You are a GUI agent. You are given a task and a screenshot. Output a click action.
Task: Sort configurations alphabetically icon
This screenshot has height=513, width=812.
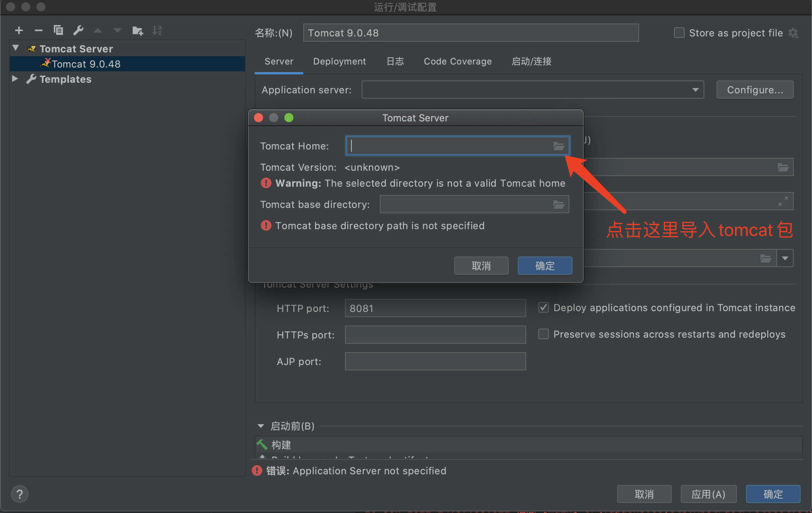[x=157, y=30]
